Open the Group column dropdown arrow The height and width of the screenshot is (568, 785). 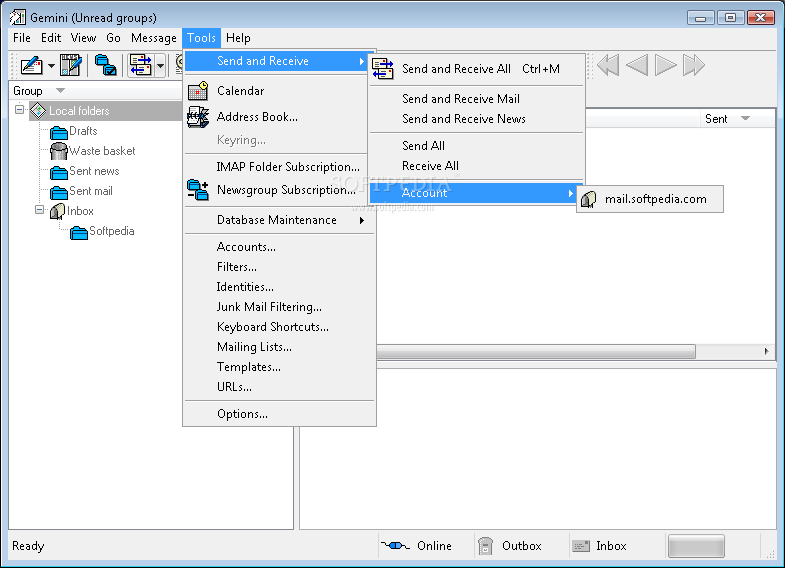tap(61, 91)
